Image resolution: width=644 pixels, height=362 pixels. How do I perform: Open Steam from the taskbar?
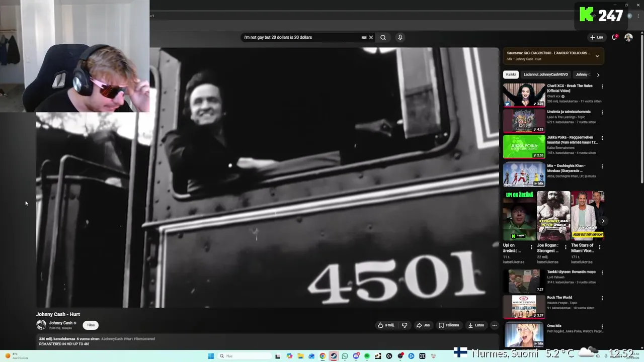click(x=334, y=356)
